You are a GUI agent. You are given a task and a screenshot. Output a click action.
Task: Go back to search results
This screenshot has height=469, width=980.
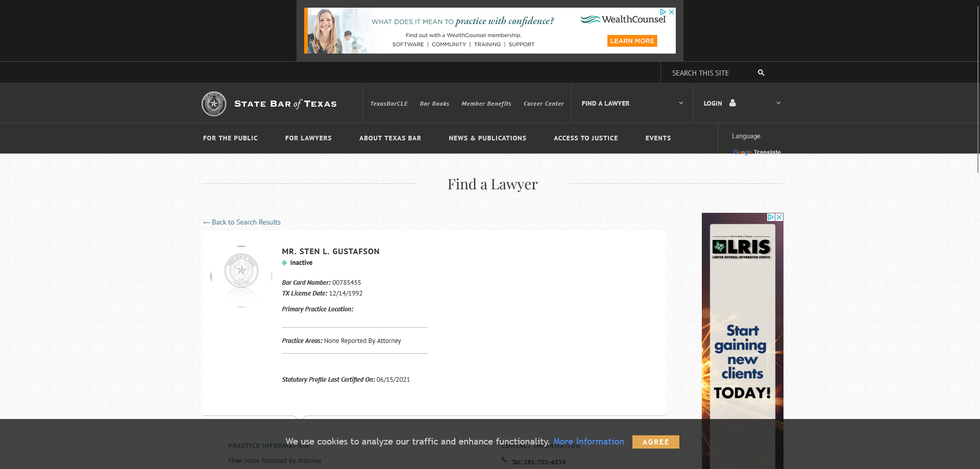pyautogui.click(x=242, y=222)
